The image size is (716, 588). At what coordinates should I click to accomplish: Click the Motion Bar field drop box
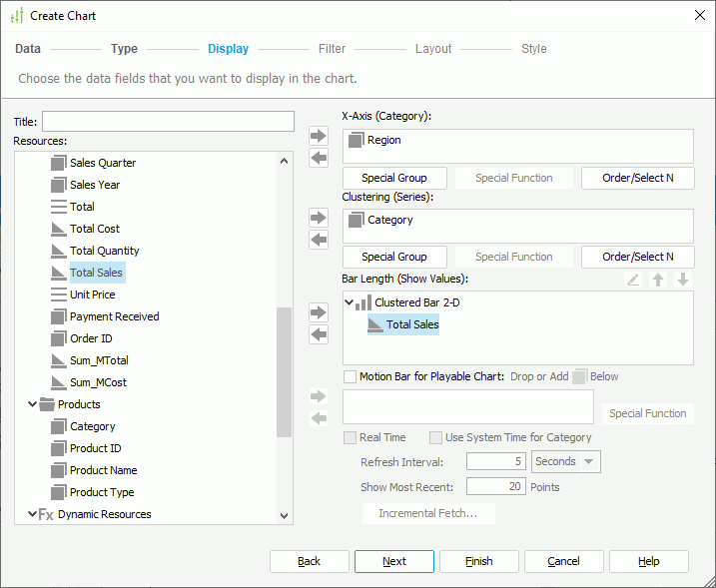[468, 406]
